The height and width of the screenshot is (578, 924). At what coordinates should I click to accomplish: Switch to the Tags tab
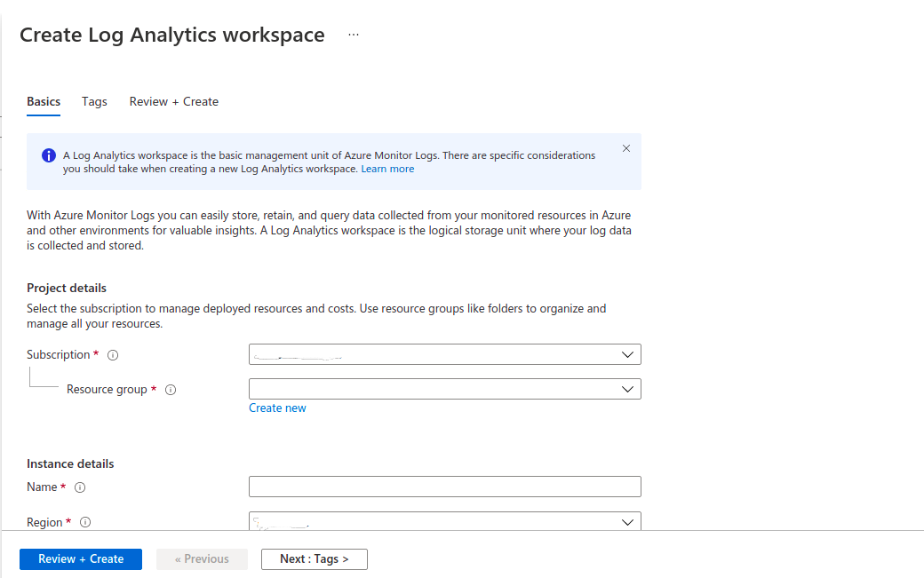point(94,102)
